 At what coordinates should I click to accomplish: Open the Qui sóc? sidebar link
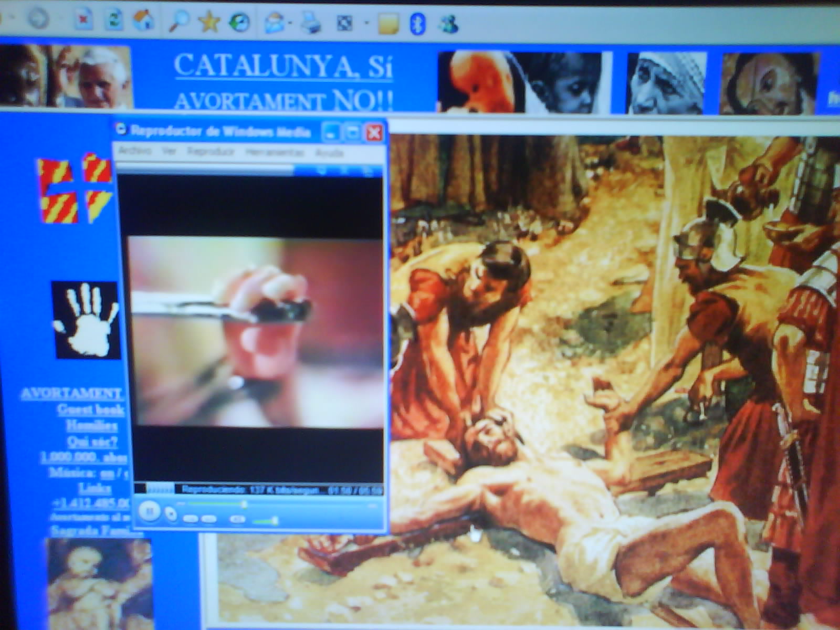tap(92, 442)
